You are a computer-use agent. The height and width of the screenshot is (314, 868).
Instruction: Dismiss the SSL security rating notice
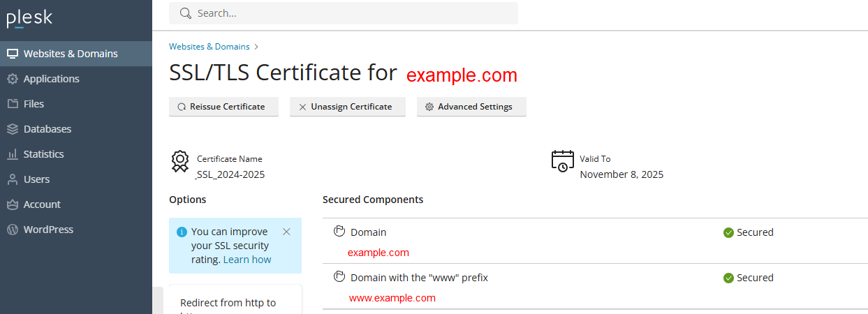pyautogui.click(x=286, y=232)
